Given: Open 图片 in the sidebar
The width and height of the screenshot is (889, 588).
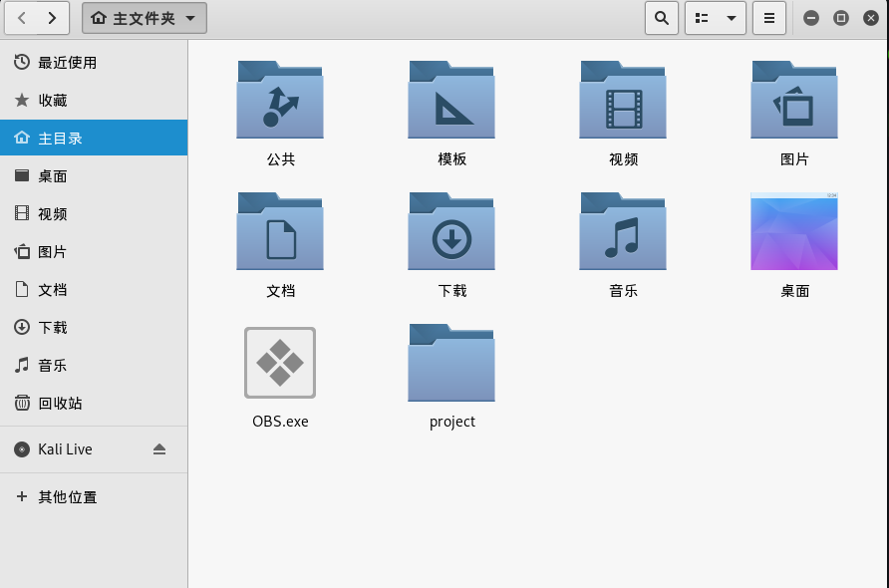Looking at the screenshot, I should [x=94, y=252].
